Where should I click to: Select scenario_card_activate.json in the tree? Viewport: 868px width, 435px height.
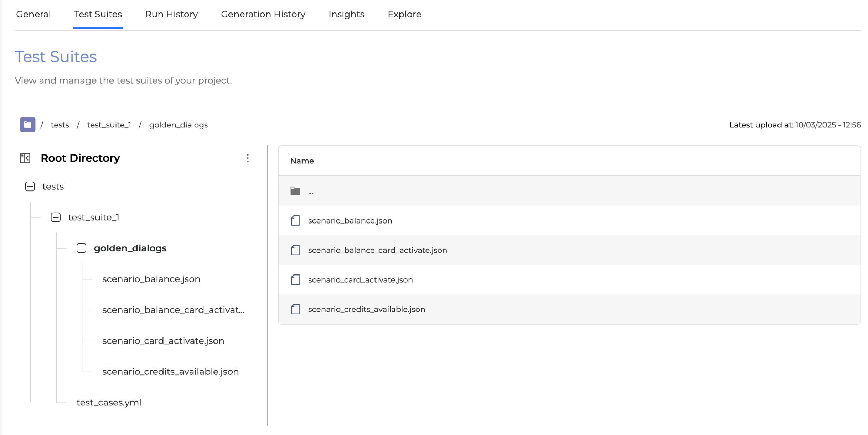point(163,341)
